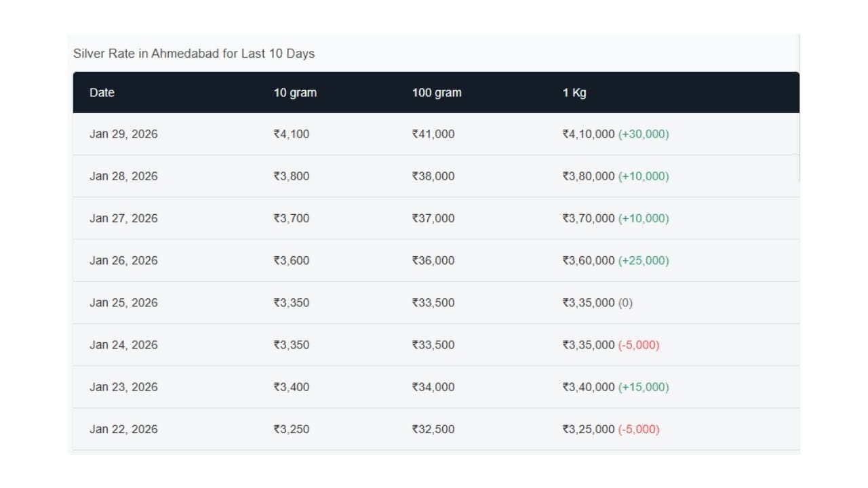Click the ₹3,80,000 1 Kg price

(588, 176)
